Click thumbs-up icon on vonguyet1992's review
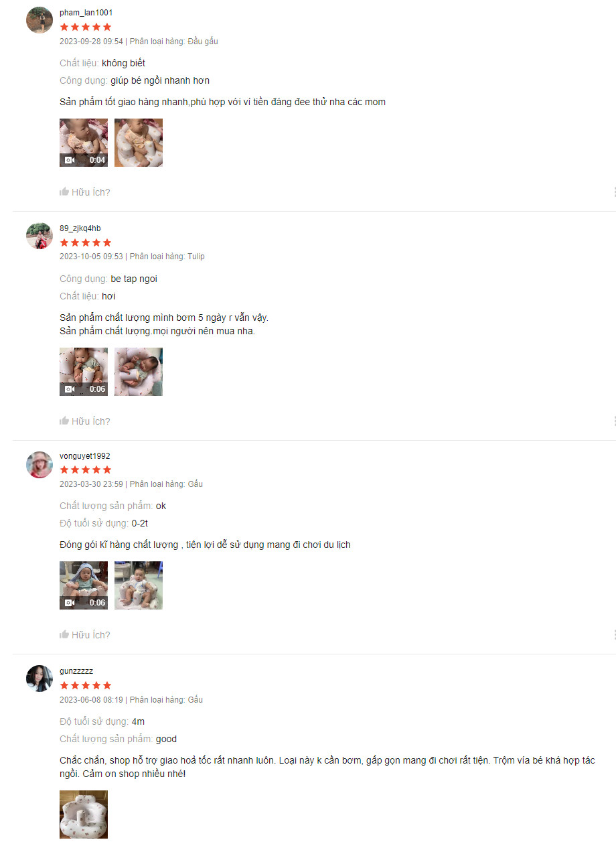This screenshot has width=616, height=848. pyautogui.click(x=64, y=635)
